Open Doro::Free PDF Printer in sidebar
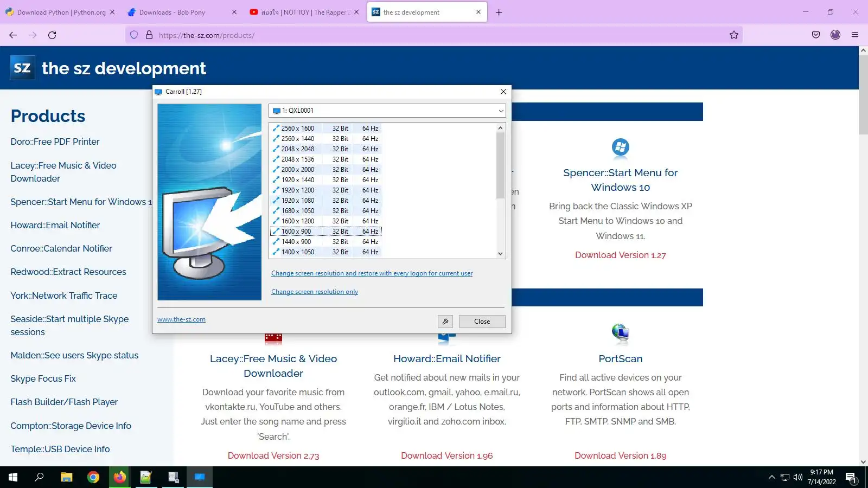This screenshot has width=868, height=488. 55,142
